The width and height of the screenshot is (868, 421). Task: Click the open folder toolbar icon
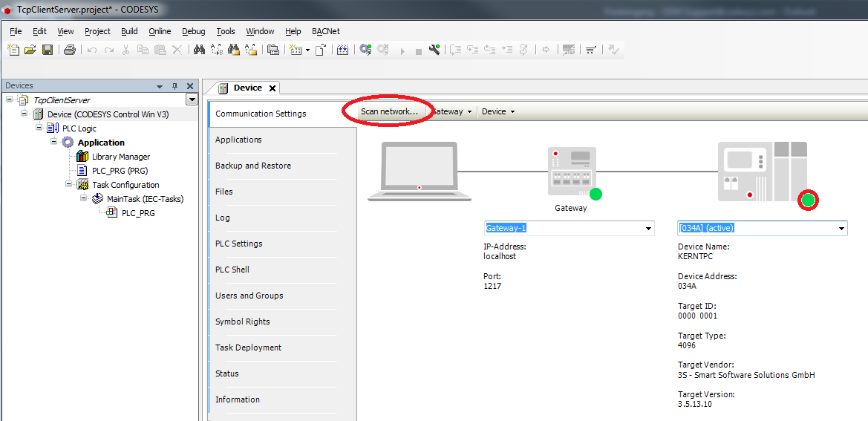(x=30, y=50)
